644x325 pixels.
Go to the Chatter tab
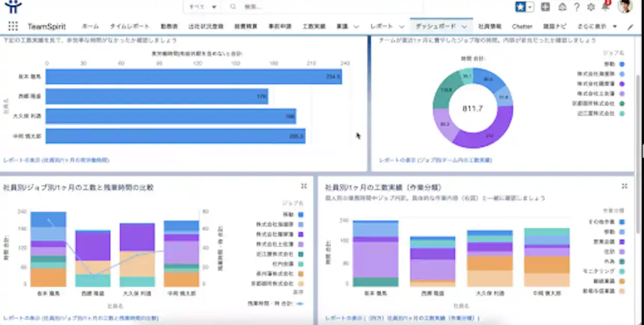pos(522,26)
